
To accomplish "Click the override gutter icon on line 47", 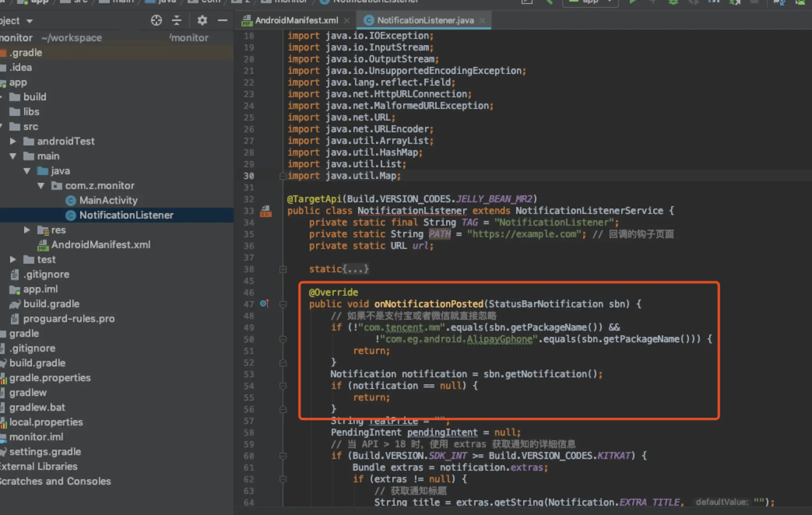I will pos(265,303).
